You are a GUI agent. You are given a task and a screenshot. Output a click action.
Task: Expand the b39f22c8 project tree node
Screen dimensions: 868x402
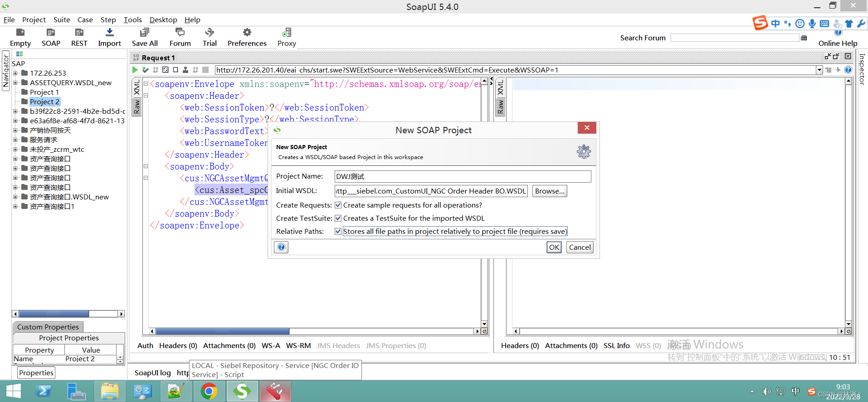click(15, 111)
